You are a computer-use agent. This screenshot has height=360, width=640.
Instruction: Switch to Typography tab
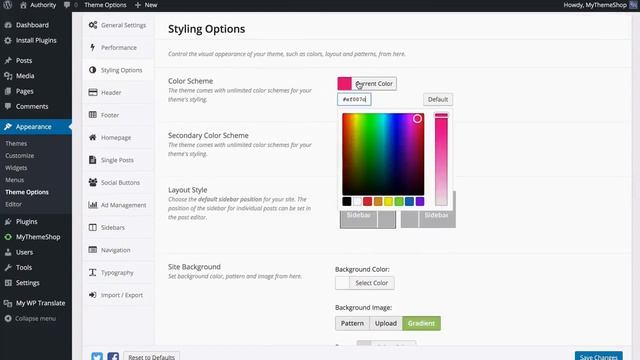tap(118, 272)
